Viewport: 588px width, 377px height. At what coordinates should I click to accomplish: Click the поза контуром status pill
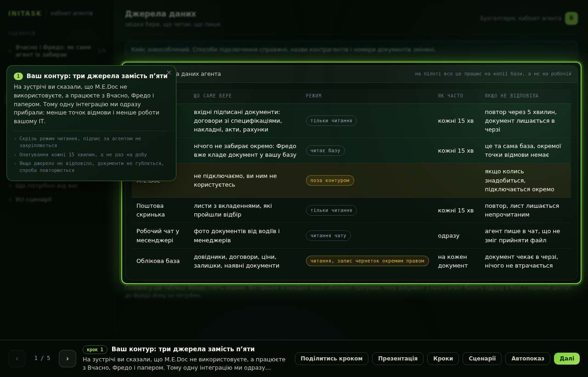330,181
